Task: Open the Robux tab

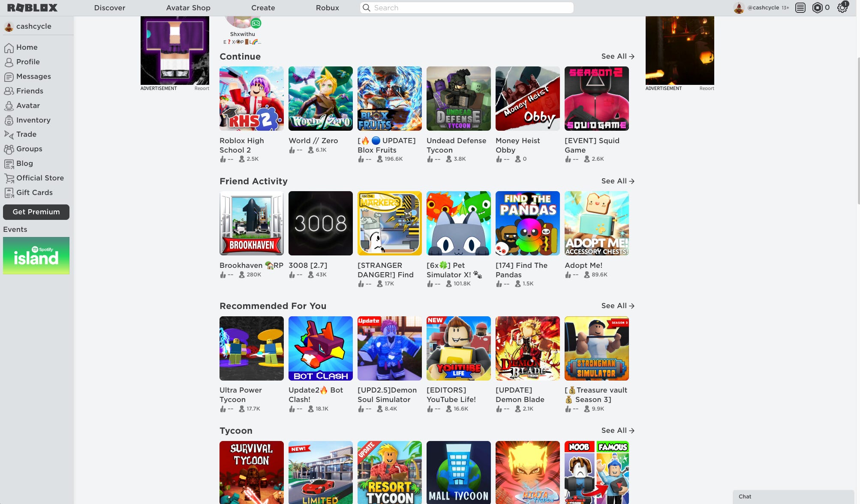Action: coord(328,8)
